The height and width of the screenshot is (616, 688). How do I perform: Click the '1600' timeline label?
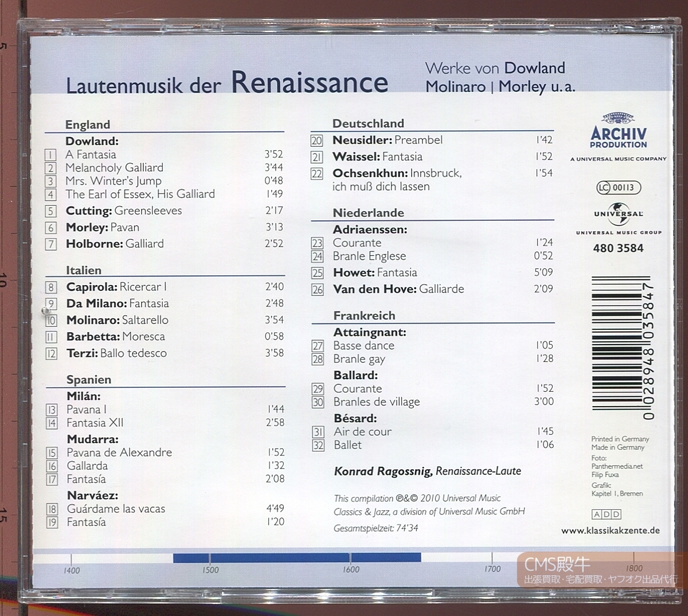click(x=351, y=569)
